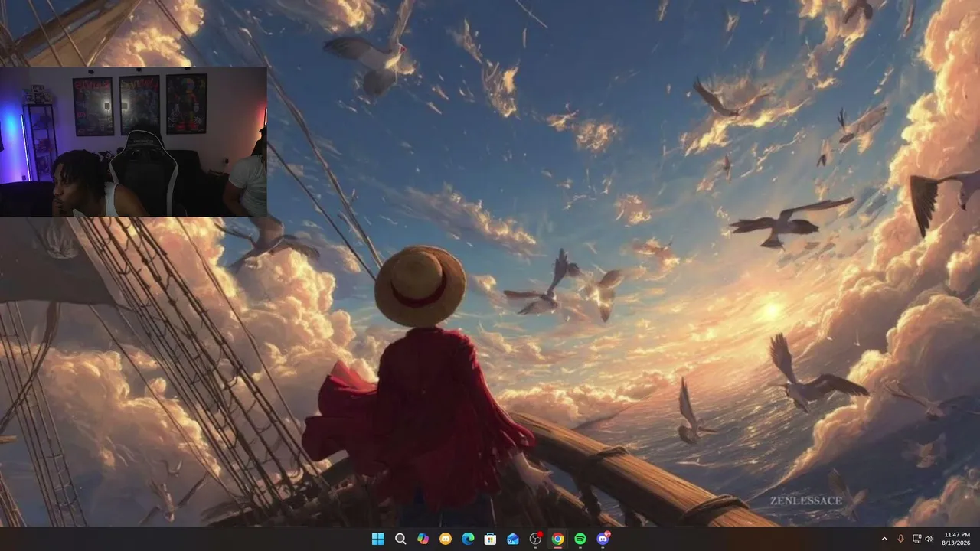The height and width of the screenshot is (551, 980).
Task: Open Discord from the taskbar
Action: (603, 539)
